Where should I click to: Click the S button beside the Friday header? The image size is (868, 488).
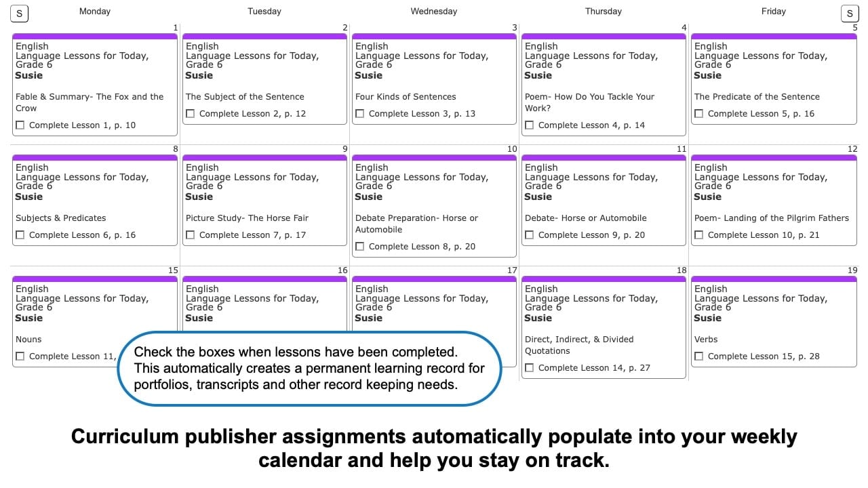point(849,13)
